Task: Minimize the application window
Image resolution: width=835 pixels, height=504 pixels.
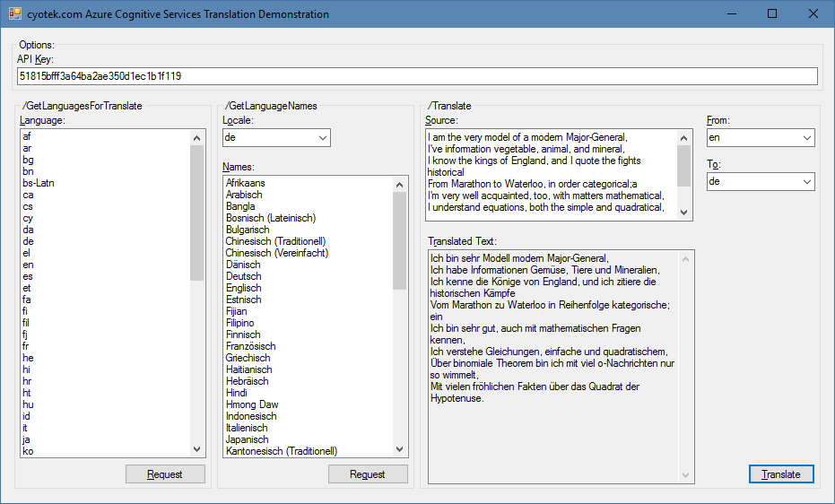Action: [x=732, y=13]
